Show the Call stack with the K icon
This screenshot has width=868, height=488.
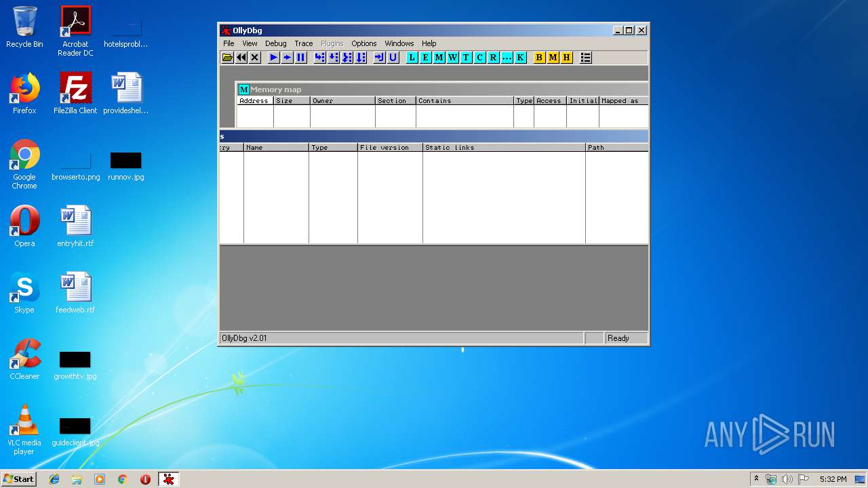pyautogui.click(x=521, y=58)
